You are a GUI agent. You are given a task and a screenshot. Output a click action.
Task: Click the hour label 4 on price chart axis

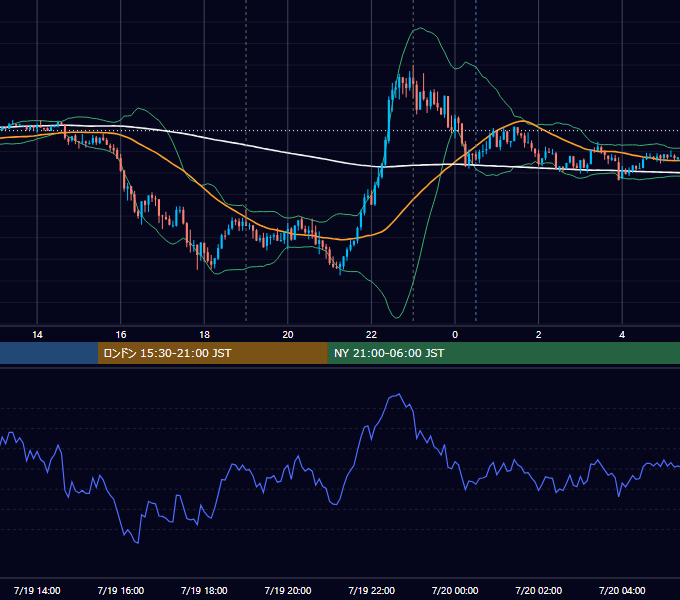point(622,335)
